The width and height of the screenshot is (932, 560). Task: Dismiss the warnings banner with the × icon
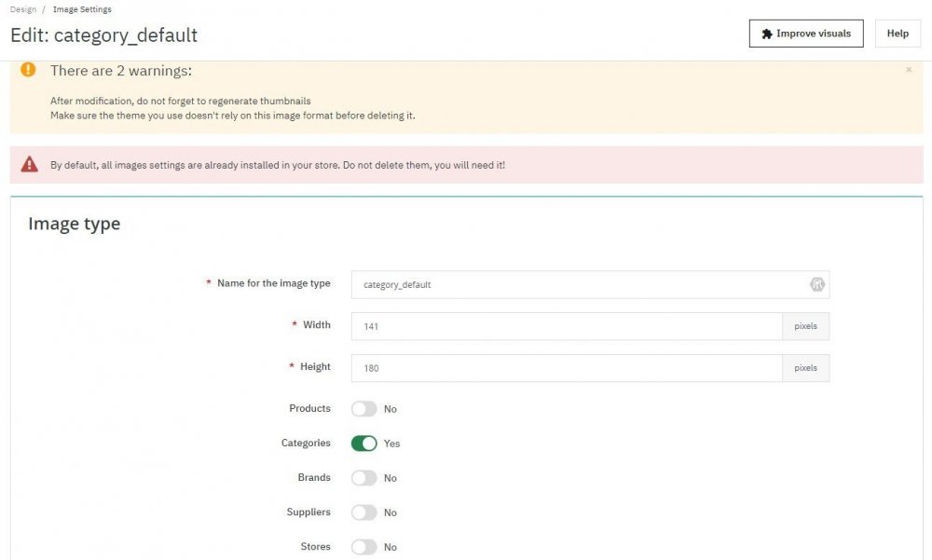[x=909, y=70]
